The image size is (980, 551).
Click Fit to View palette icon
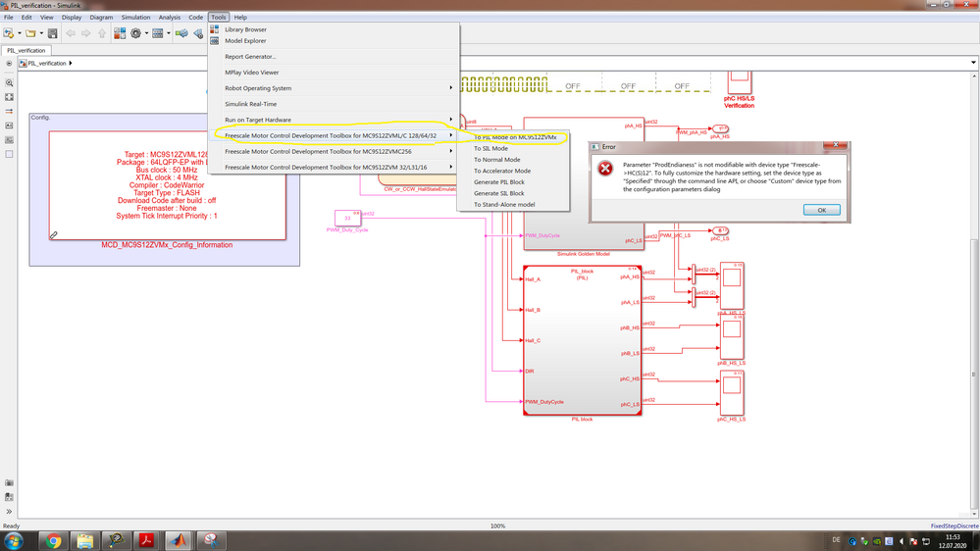pyautogui.click(x=9, y=97)
